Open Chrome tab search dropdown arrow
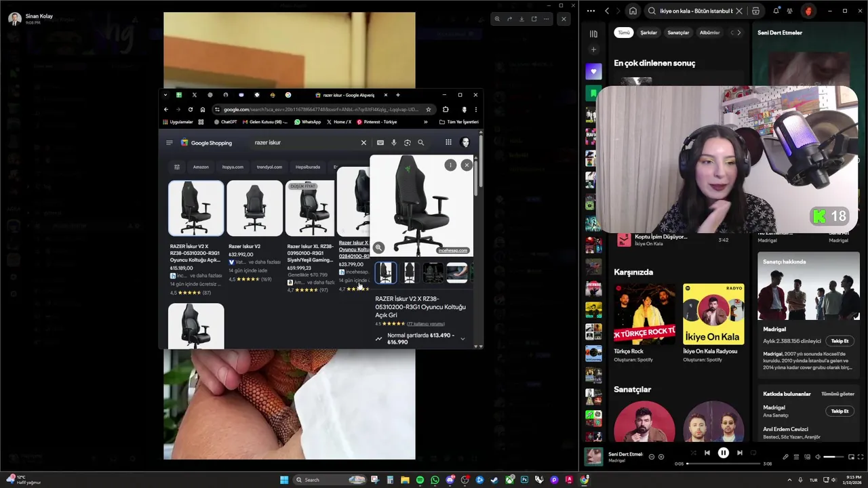The width and height of the screenshot is (868, 488). coord(166,95)
